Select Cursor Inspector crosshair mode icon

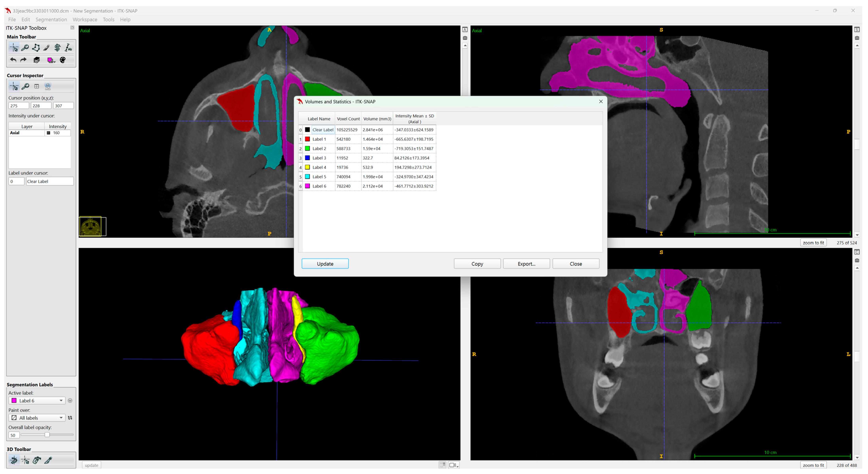coord(14,86)
